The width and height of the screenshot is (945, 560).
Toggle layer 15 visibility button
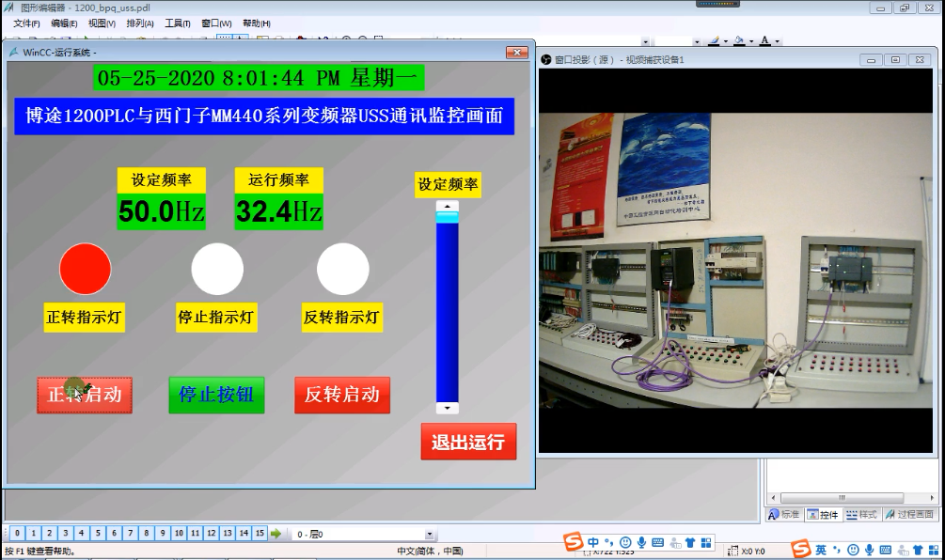[260, 534]
